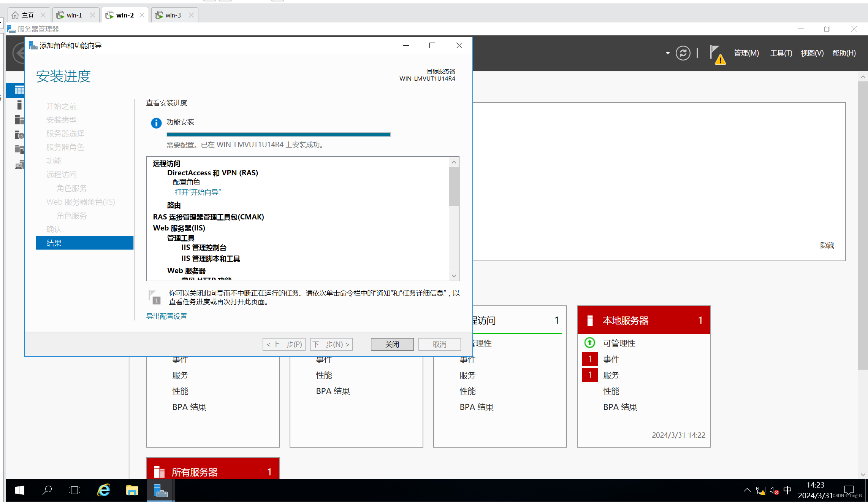Screen dimensions: 868x502
Task: Click the 打开“开始向导” link
Action: coord(198,192)
